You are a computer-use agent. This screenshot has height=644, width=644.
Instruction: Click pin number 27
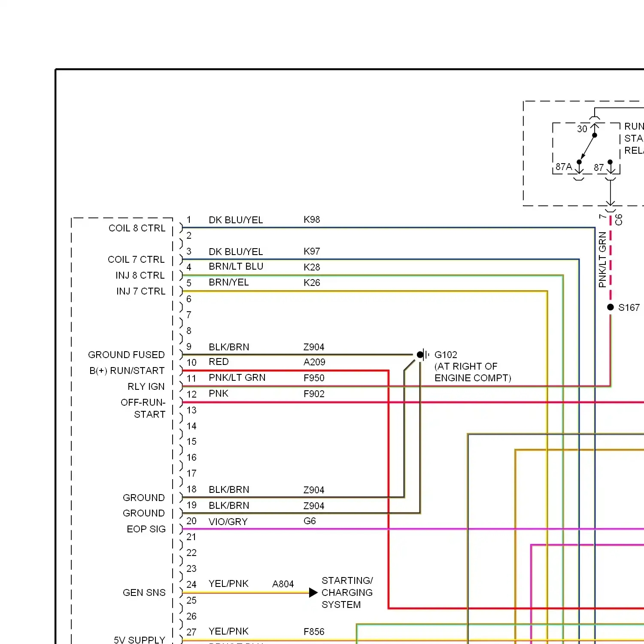[x=191, y=632]
